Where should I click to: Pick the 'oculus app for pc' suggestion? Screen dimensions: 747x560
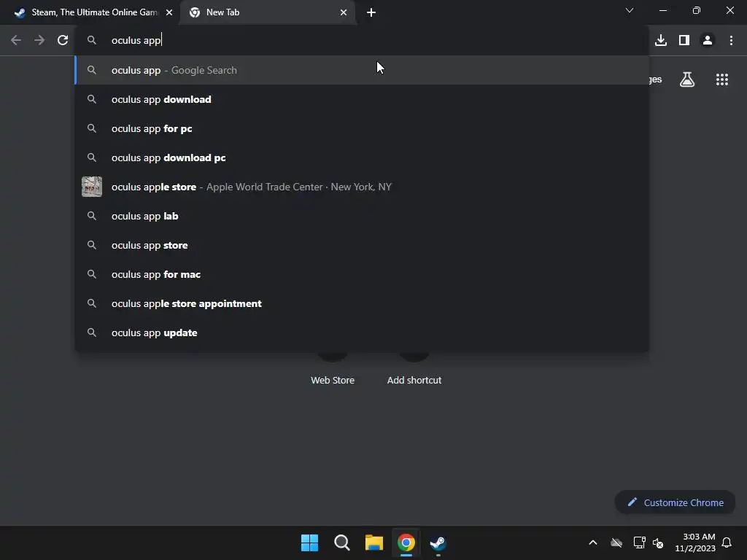click(362, 128)
